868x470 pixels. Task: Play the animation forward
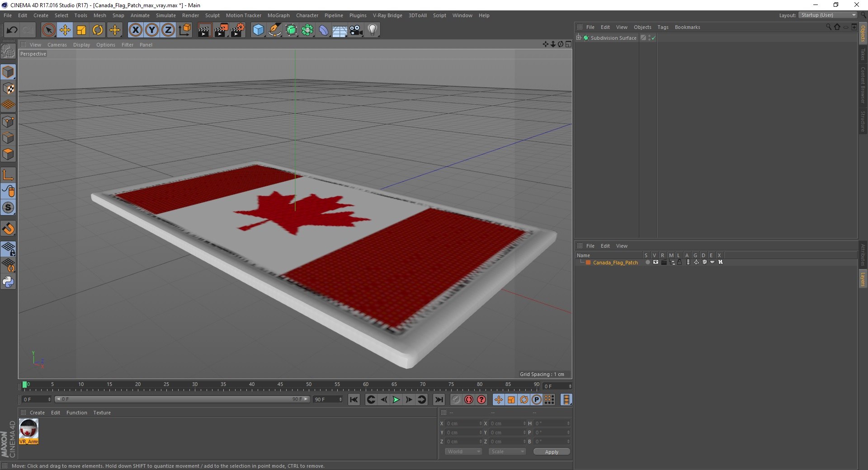pos(396,399)
